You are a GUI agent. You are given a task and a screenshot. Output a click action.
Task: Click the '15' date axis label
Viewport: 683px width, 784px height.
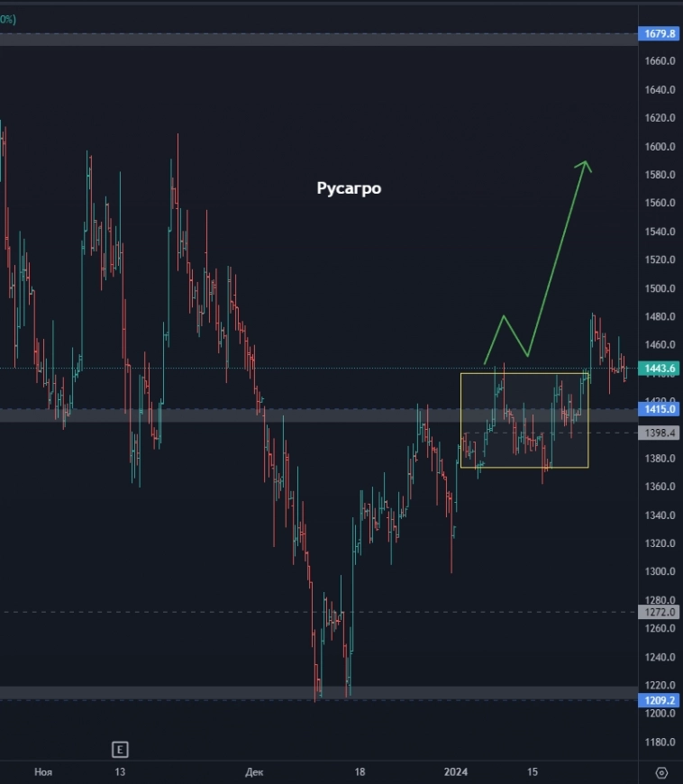pyautogui.click(x=533, y=772)
